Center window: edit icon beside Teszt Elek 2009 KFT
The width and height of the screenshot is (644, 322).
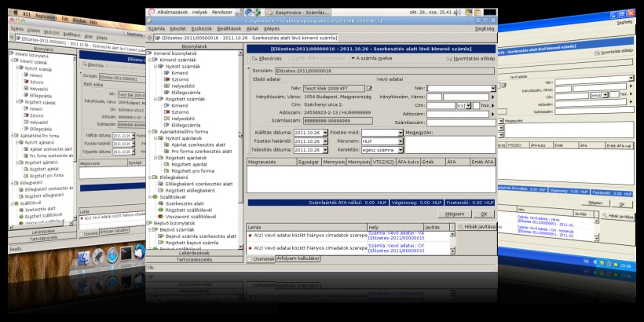point(369,88)
